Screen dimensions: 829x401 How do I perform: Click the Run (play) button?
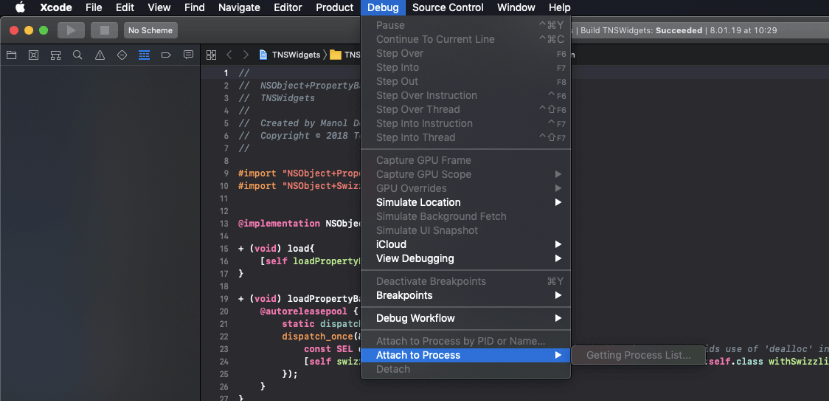coord(71,31)
